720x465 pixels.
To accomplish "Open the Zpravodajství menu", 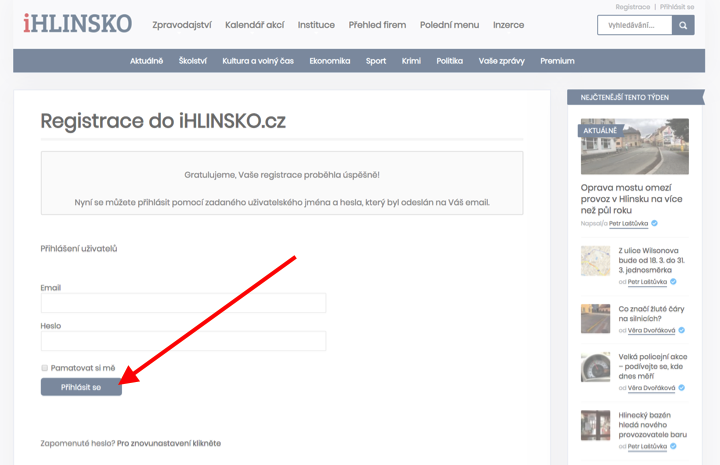I will pos(182,25).
